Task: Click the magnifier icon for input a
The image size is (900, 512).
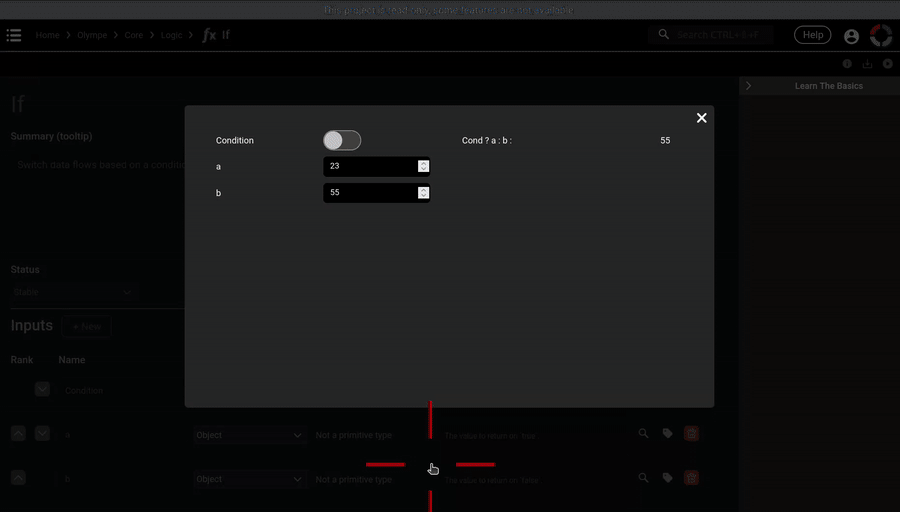Action: click(644, 434)
